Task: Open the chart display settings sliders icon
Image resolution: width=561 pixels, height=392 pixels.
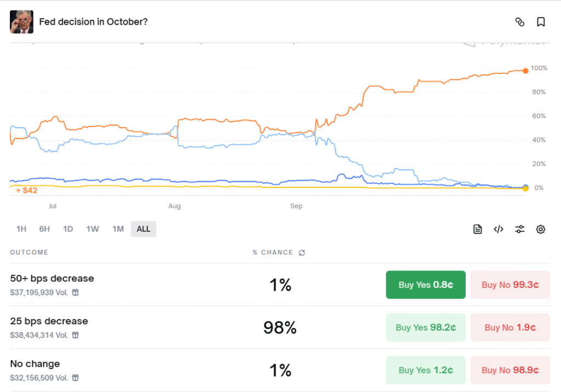Action: [x=519, y=229]
